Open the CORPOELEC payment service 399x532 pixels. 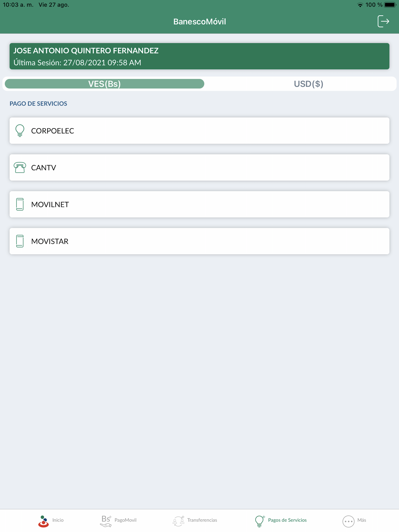(x=199, y=131)
